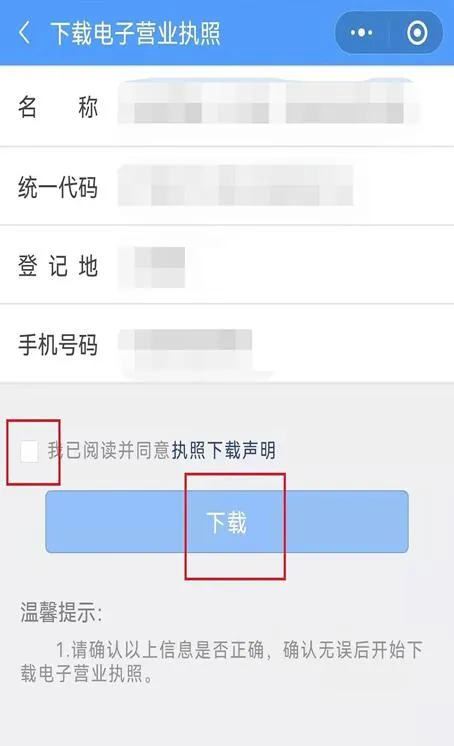Tap the 我已阅读并同意 text

[109, 450]
